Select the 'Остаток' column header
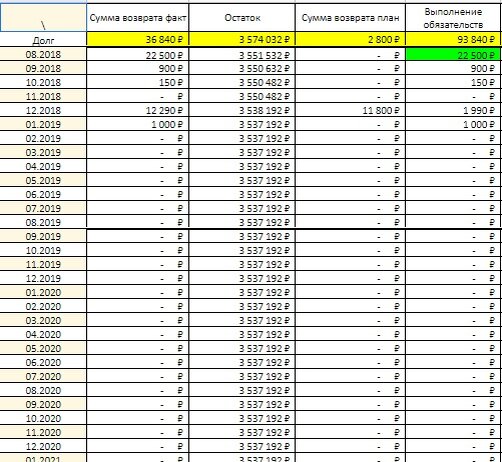 [x=242, y=18]
